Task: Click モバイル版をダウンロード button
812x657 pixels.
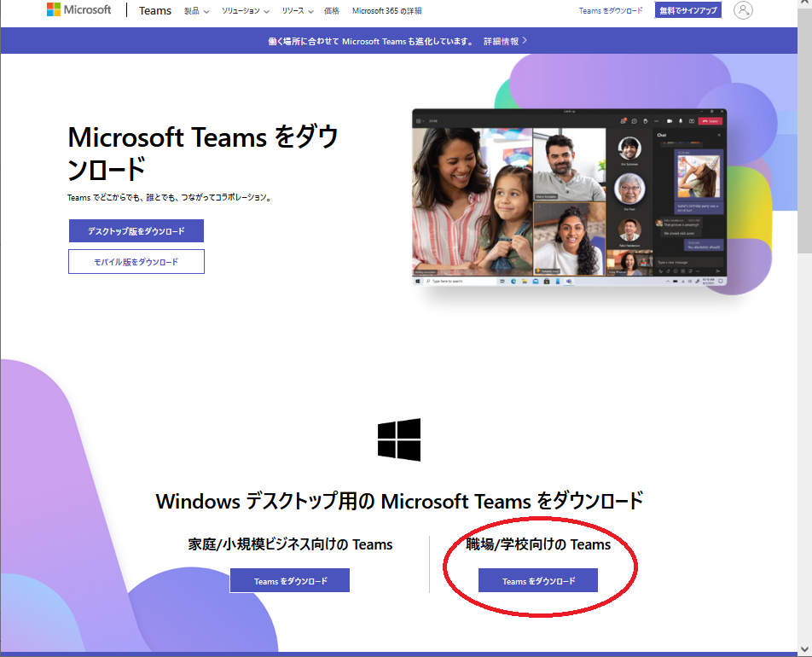Action: 136,262
